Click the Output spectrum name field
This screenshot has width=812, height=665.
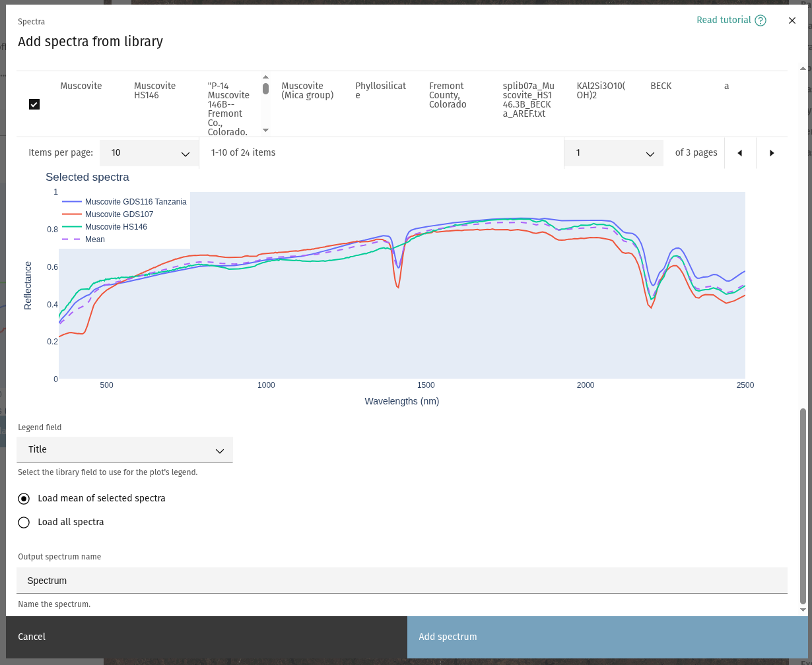[401, 581]
